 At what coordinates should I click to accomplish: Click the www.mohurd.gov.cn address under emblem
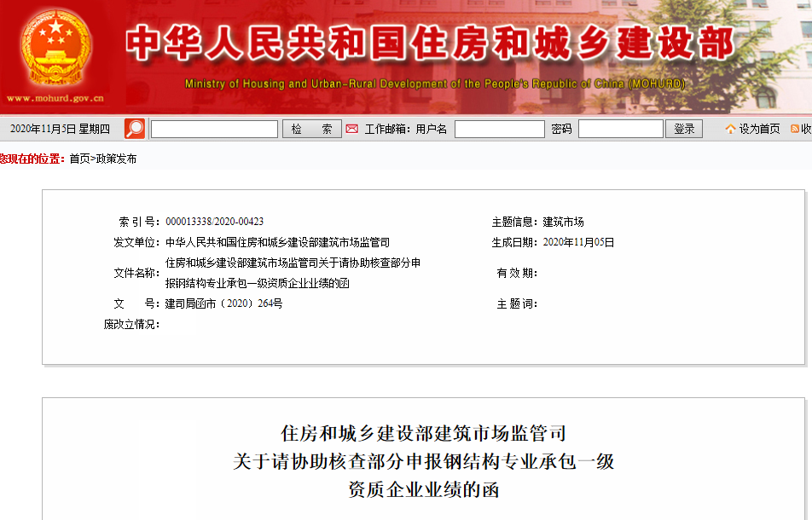click(x=55, y=99)
